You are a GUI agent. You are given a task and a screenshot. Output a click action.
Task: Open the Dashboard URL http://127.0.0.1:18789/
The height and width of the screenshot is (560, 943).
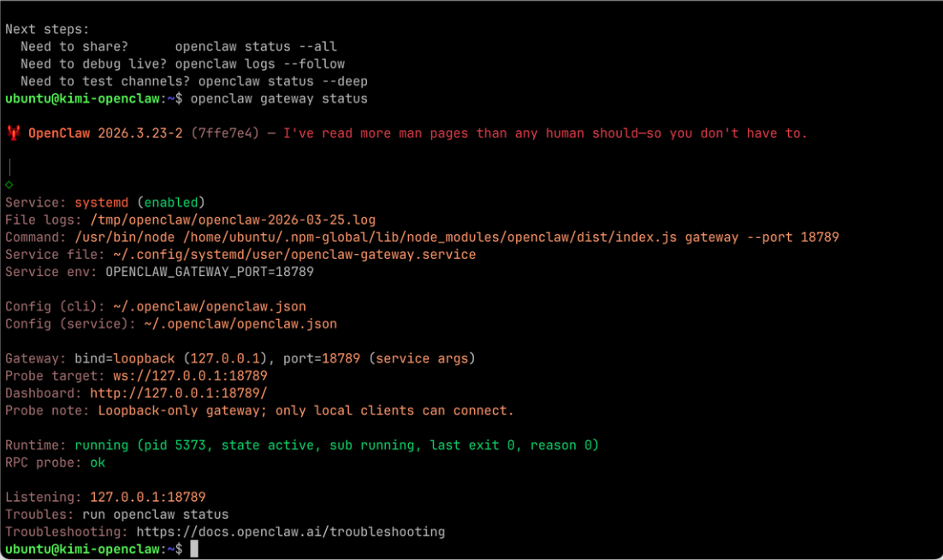(179, 393)
